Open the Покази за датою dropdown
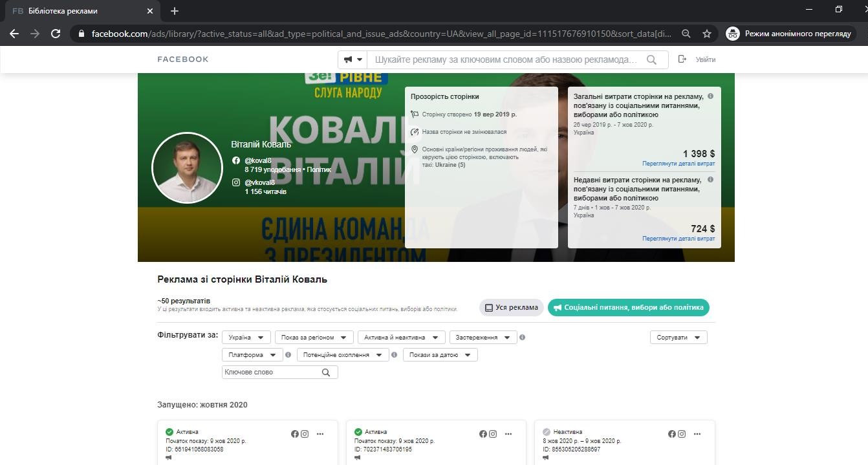Viewport: 868px width, 465px height. [x=440, y=355]
